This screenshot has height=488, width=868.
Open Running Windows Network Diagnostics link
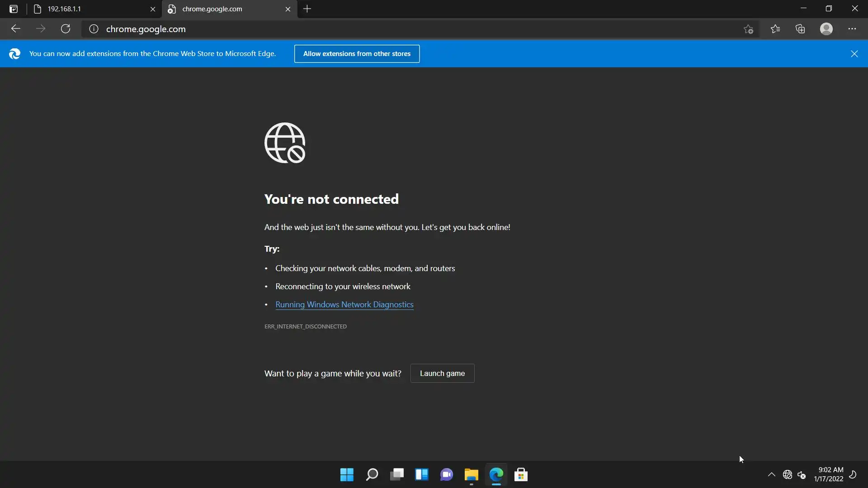coord(344,305)
